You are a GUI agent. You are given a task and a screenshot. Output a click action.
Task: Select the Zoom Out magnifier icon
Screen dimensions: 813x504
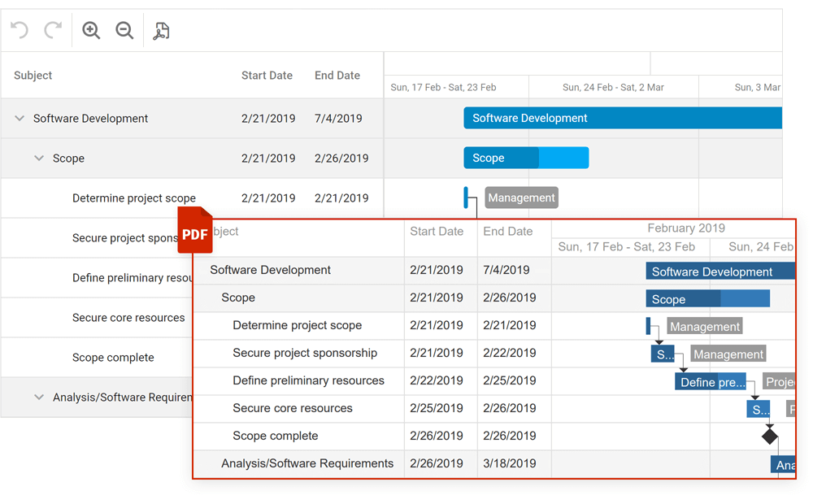tap(124, 30)
